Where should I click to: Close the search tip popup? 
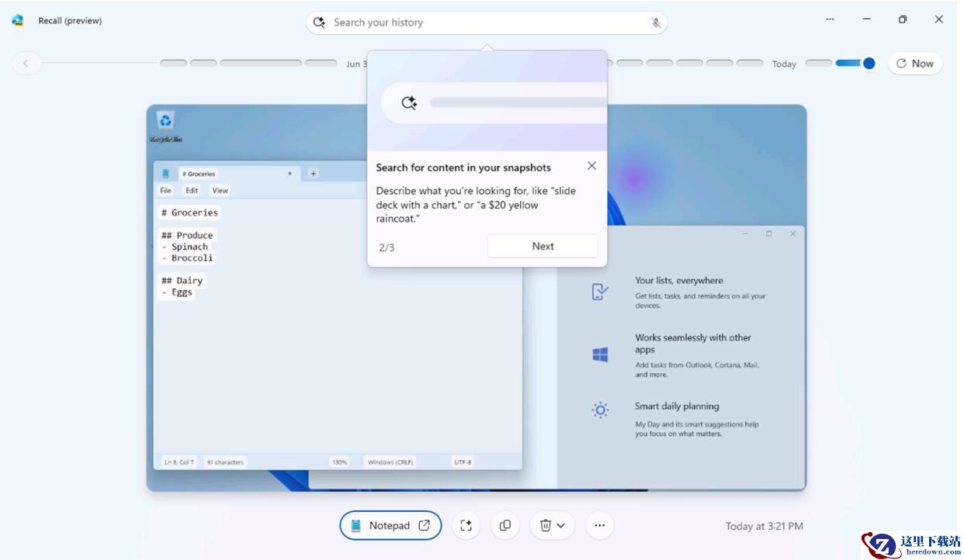(591, 166)
